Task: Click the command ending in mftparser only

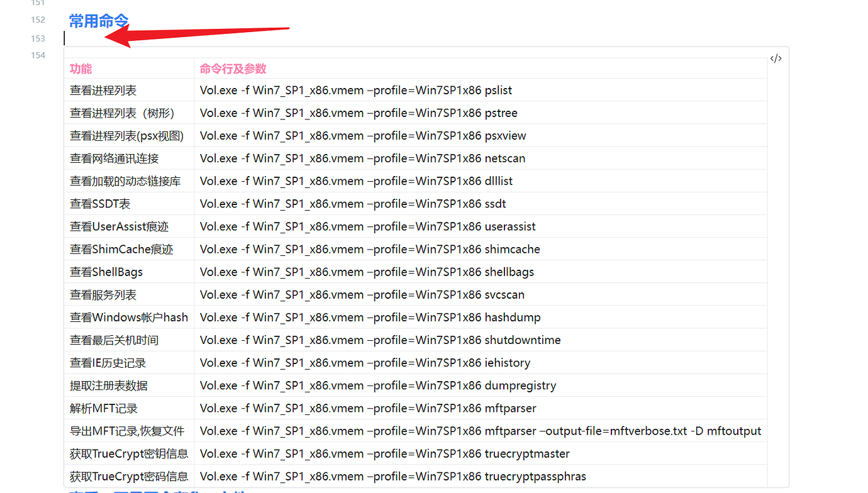Action: click(x=368, y=407)
